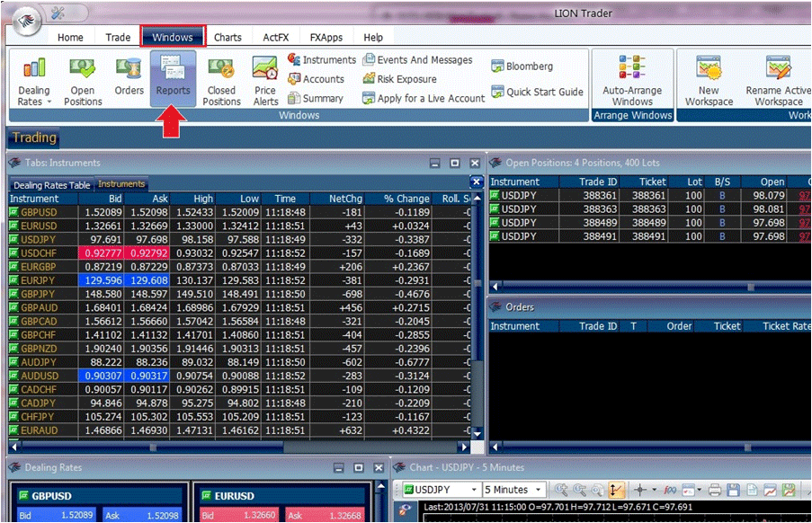This screenshot has width=812, height=523.
Task: Click the CHFJPY ask value 105.302
Action: coord(149,417)
